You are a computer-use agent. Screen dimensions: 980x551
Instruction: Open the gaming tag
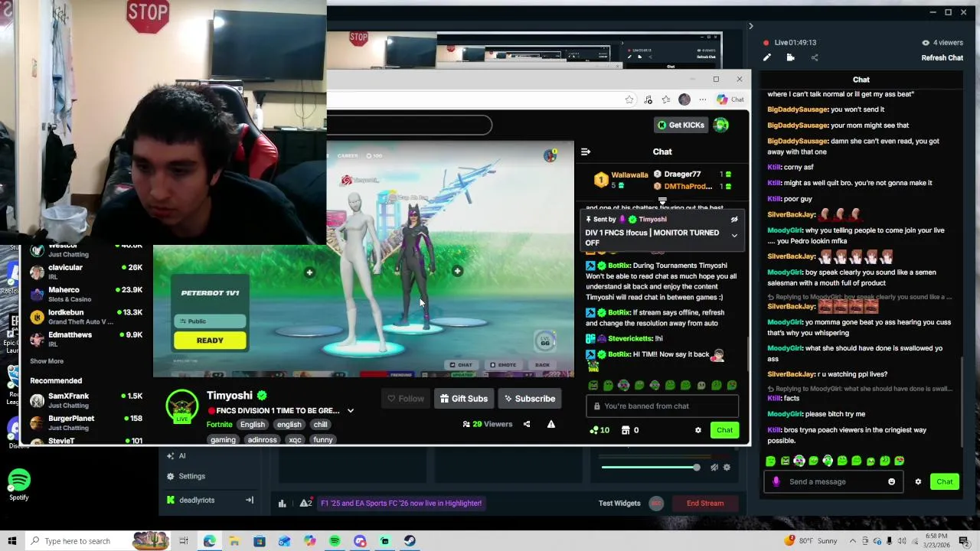click(223, 440)
